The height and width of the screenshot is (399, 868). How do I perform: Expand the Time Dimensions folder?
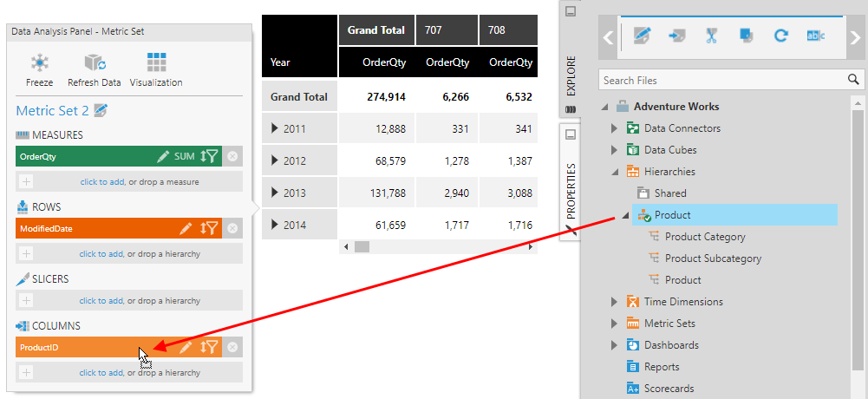point(615,302)
